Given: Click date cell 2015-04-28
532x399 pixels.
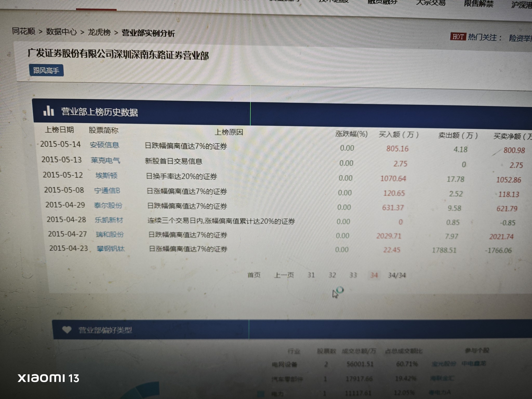Looking at the screenshot, I should pos(66,220).
